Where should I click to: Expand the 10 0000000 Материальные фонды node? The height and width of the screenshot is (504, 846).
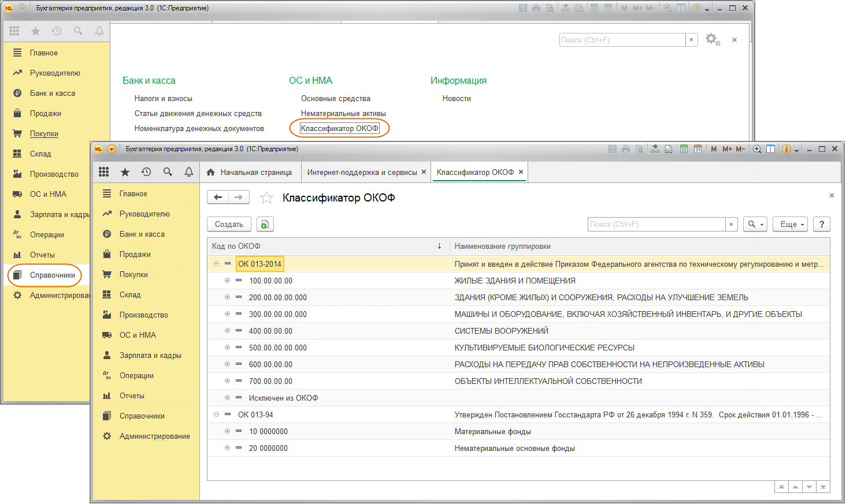pyautogui.click(x=227, y=431)
